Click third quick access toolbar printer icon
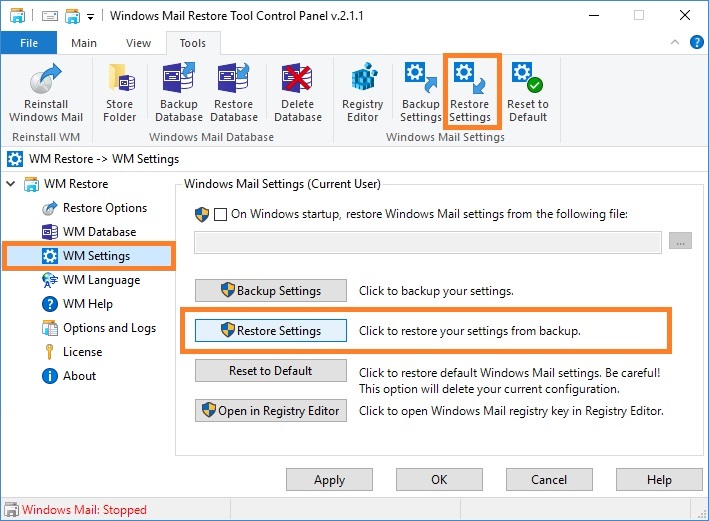The width and height of the screenshot is (709, 521). [72, 16]
